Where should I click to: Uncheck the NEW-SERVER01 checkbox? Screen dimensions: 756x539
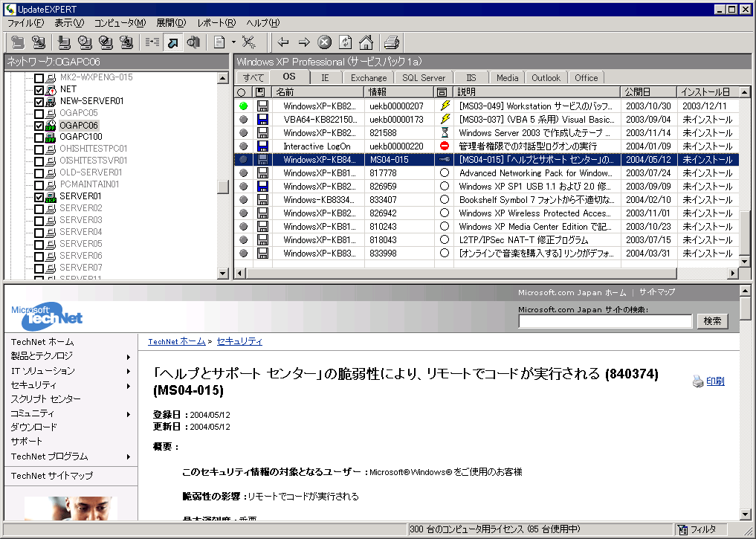click(39, 102)
